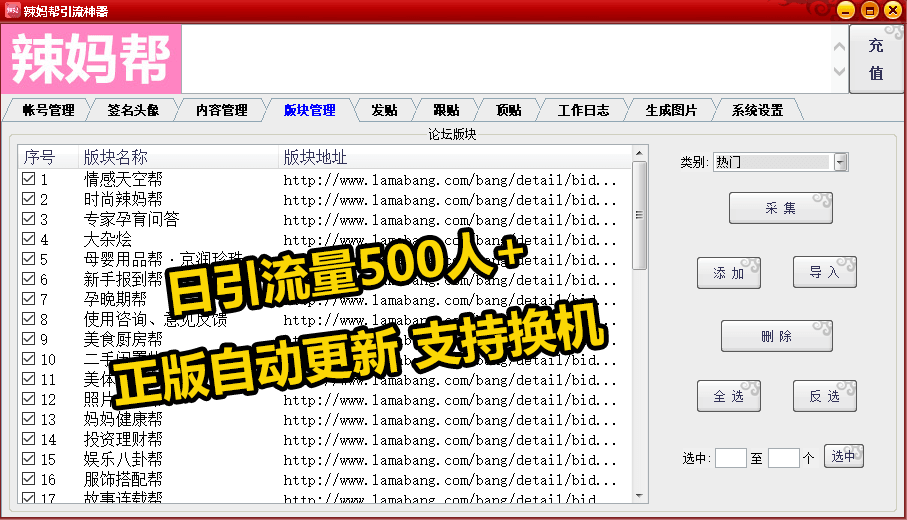This screenshot has width=907, height=520.
Task: Open the 类别 dropdown showing 热门
Action: tap(781, 162)
